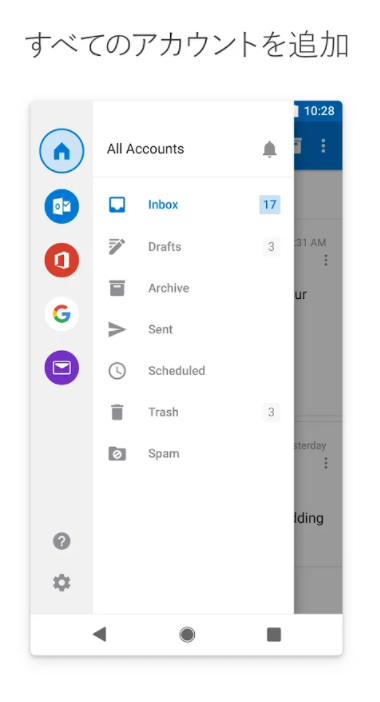Click the Inbox tray icon

(x=117, y=205)
